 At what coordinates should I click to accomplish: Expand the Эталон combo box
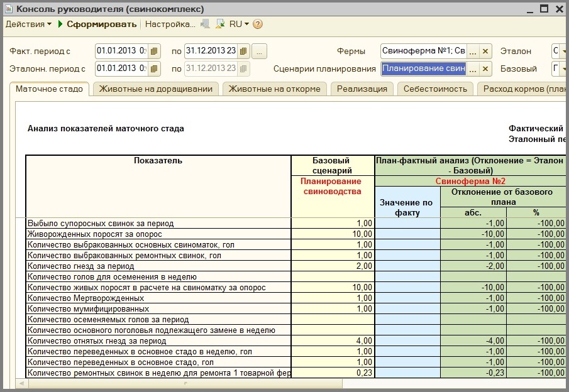563,51
